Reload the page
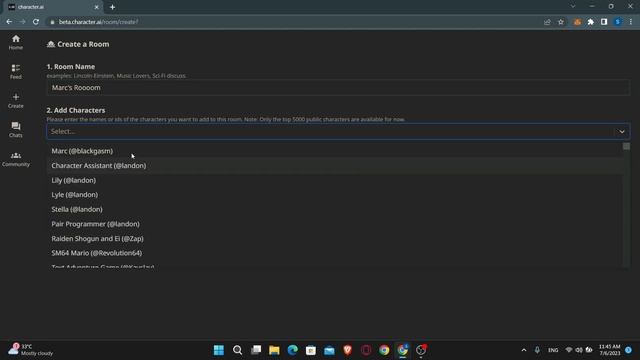The image size is (640, 360). [x=36, y=22]
